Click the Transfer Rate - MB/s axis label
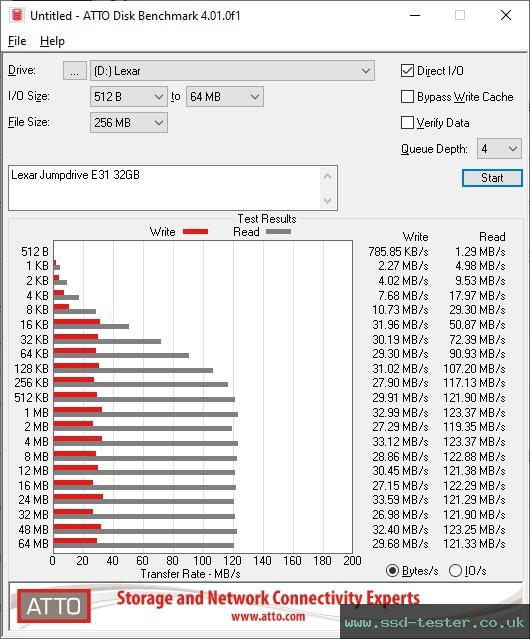Screen dimensions: 530x639 [190, 574]
